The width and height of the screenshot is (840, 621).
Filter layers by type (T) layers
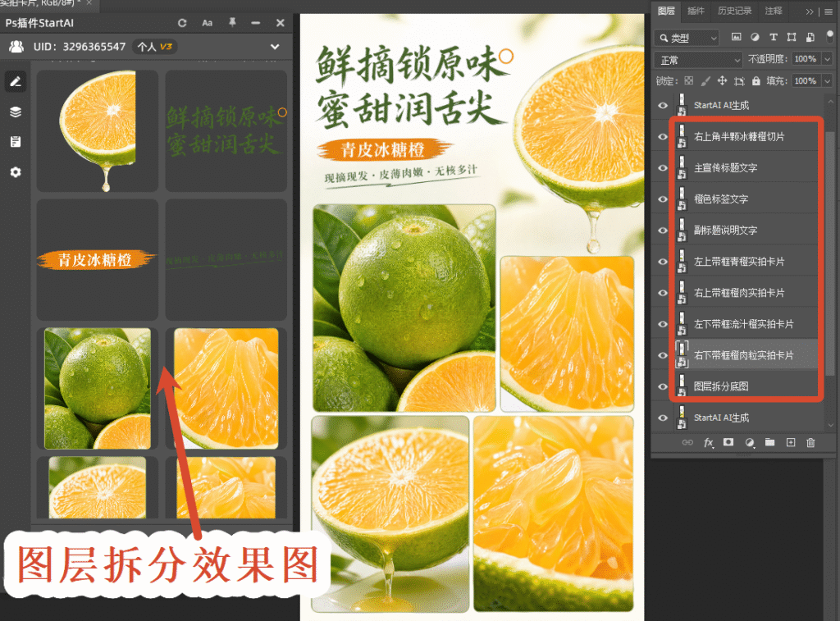pyautogui.click(x=773, y=37)
